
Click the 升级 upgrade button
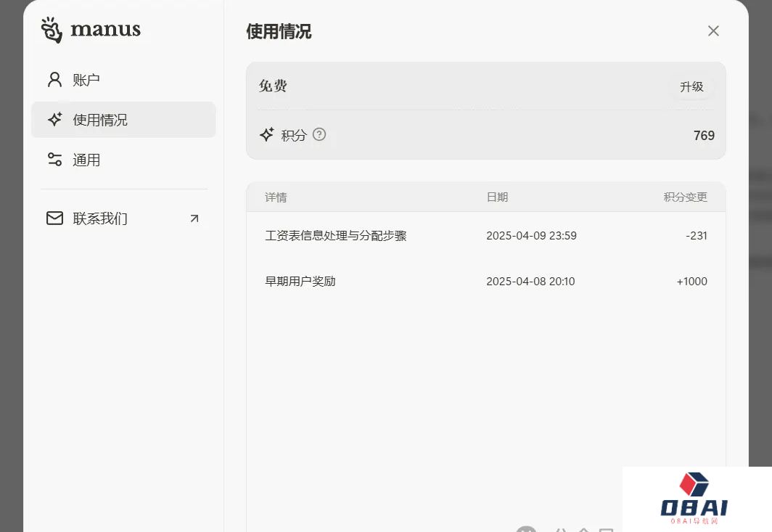coord(691,86)
